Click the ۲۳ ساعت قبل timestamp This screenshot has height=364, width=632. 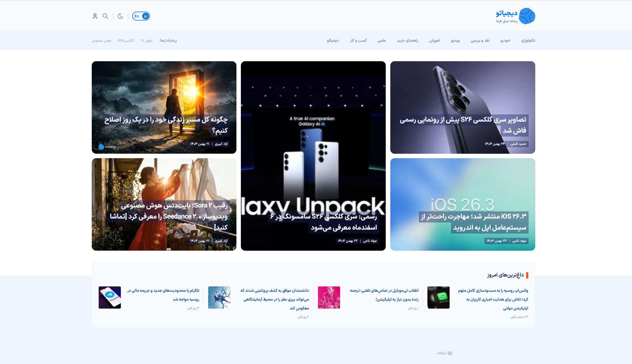(x=519, y=317)
